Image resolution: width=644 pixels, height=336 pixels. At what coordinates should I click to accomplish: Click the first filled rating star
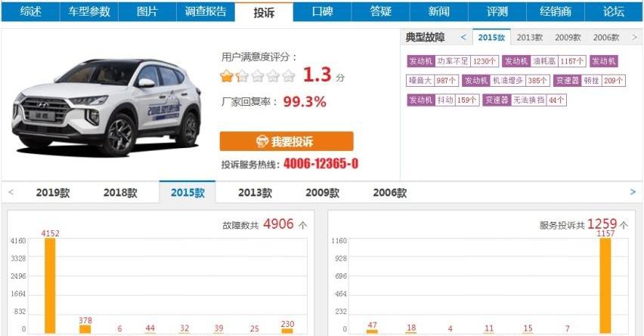(226, 76)
